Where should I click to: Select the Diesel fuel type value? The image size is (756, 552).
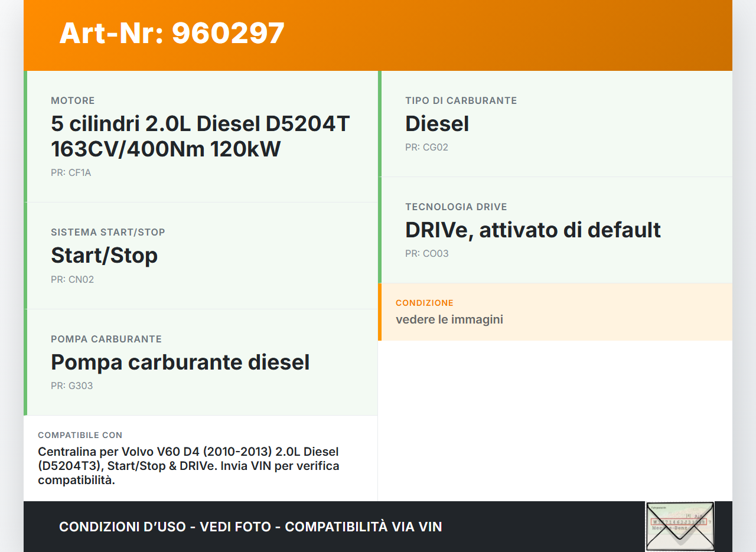437,124
